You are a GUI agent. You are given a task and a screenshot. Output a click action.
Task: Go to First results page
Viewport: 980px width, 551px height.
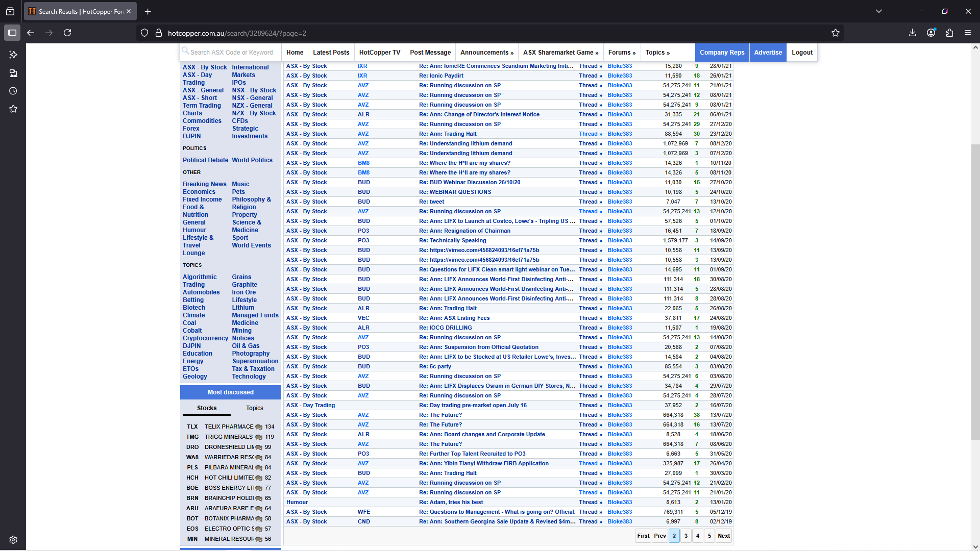click(643, 536)
